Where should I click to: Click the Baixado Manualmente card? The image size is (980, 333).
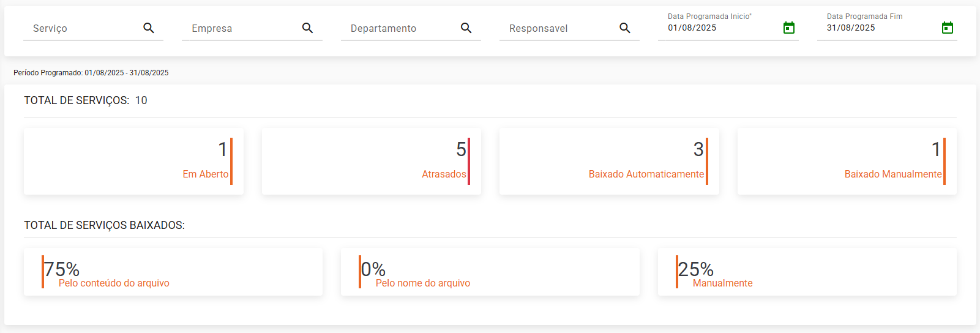847,162
